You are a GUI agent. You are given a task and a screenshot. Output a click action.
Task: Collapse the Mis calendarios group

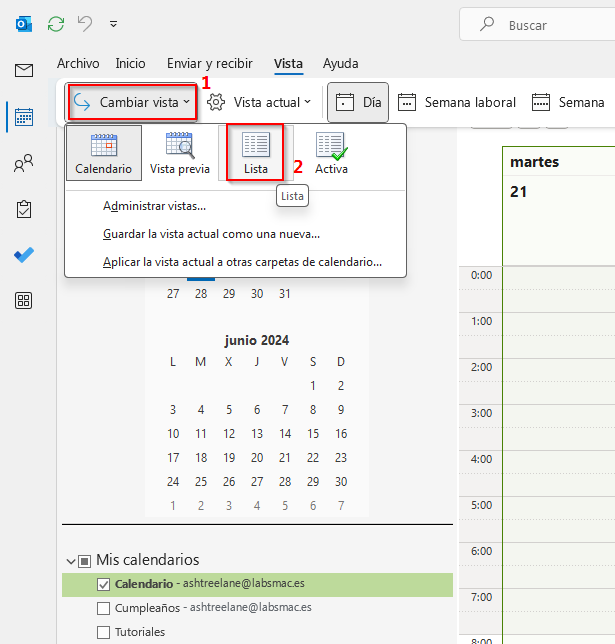70,561
